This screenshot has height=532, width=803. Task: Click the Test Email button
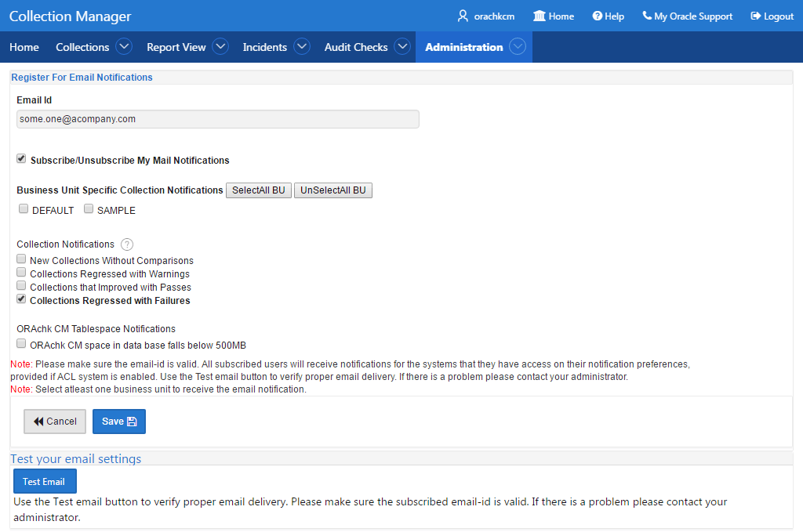click(45, 481)
